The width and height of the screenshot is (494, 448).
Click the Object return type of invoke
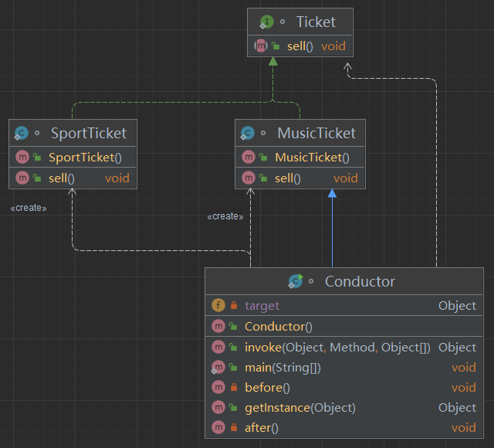point(457,348)
